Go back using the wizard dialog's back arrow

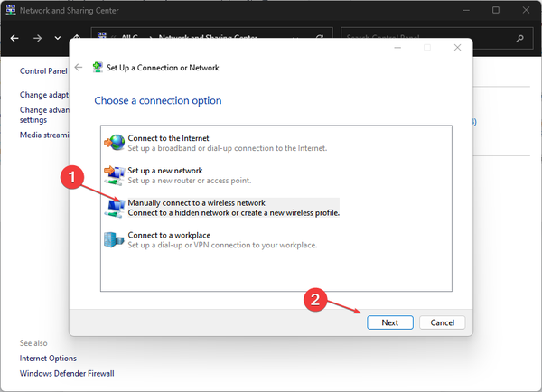point(79,68)
